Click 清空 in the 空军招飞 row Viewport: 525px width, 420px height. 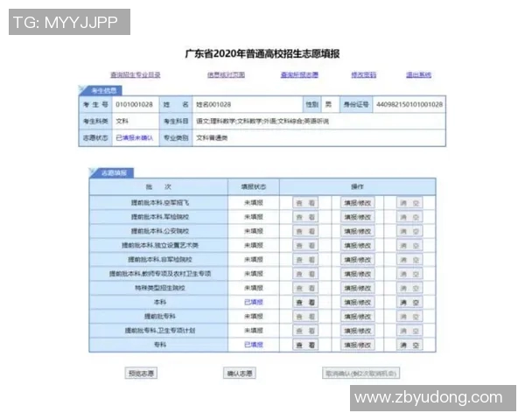(409, 203)
